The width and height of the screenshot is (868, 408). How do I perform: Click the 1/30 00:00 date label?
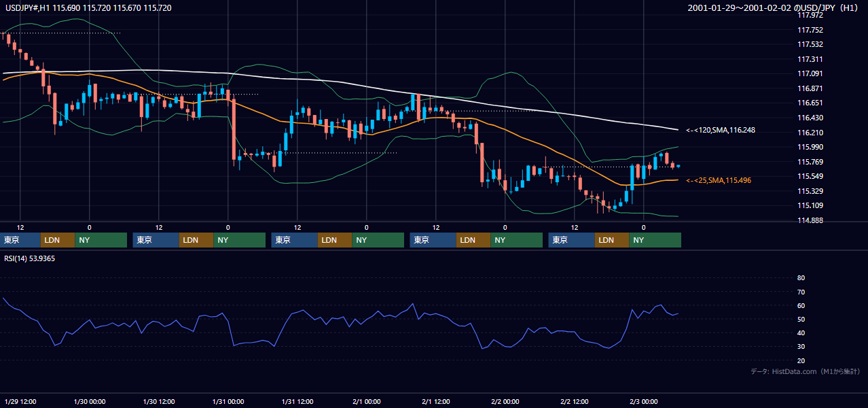tap(90, 402)
